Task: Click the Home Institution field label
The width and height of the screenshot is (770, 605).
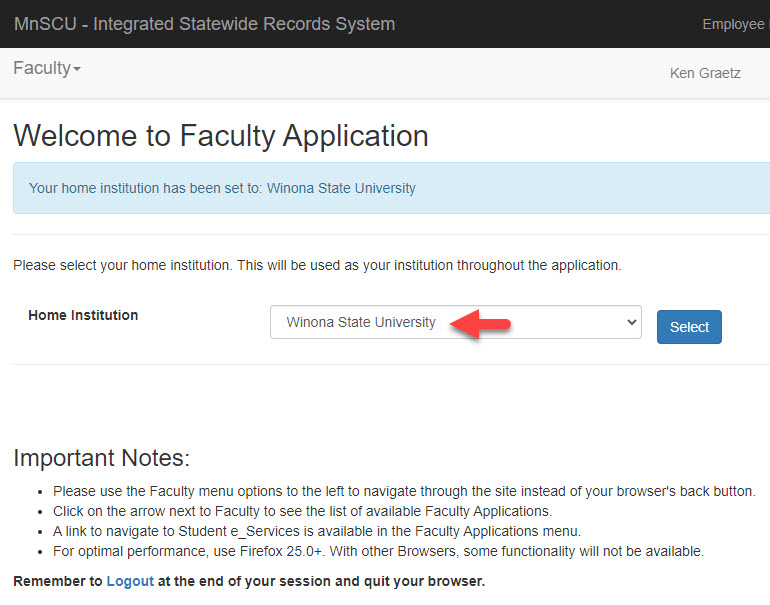Action: (83, 315)
